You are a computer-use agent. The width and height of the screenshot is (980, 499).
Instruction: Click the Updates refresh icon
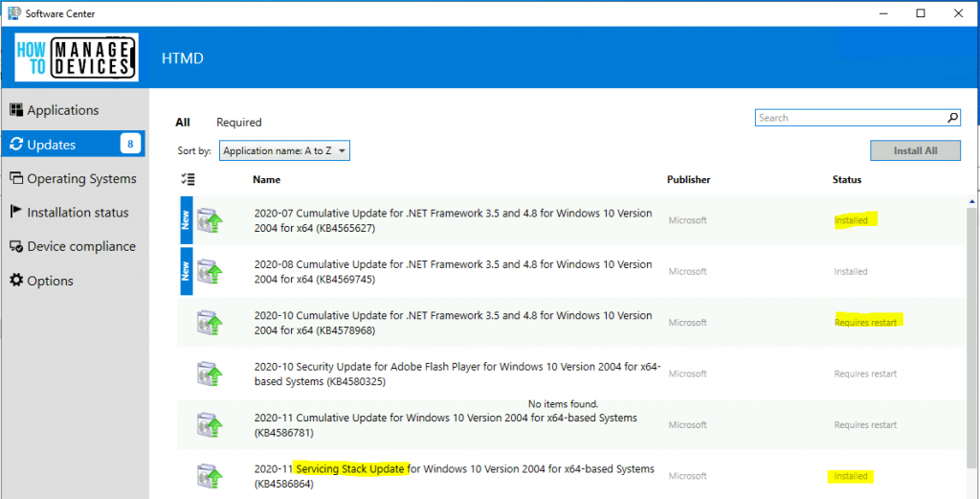click(16, 145)
